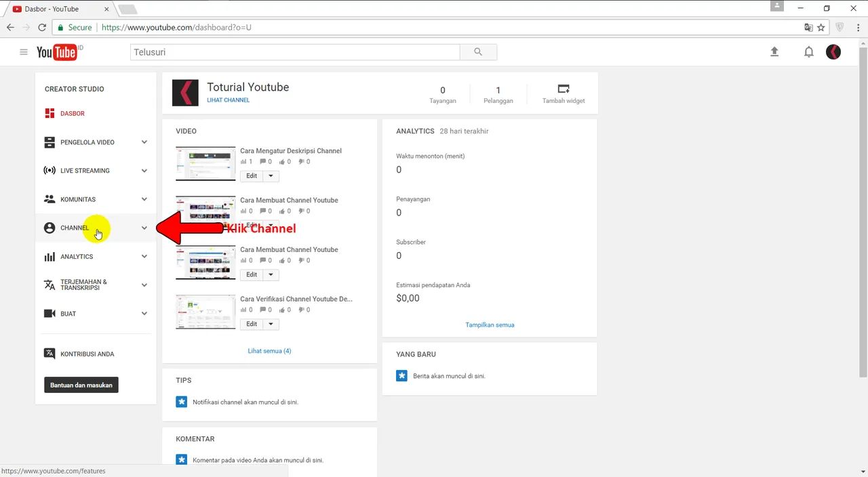Viewport: 868px width, 477px height.
Task: Expand the Analytics chevron
Action: (144, 257)
